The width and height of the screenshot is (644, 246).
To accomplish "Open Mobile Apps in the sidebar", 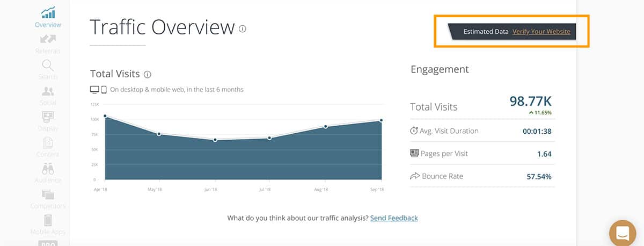I will pos(48,224).
